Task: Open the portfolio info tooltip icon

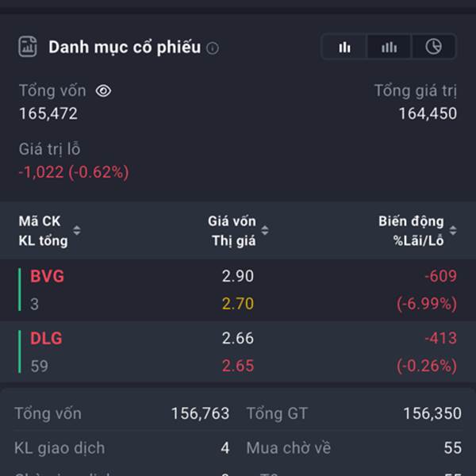Action: pyautogui.click(x=213, y=48)
